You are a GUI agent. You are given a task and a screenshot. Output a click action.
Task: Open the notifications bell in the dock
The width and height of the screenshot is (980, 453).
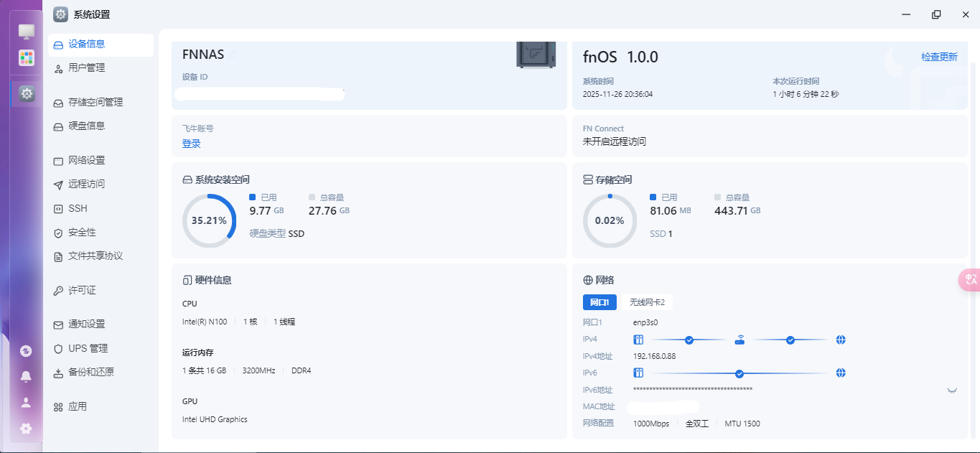coord(27,376)
